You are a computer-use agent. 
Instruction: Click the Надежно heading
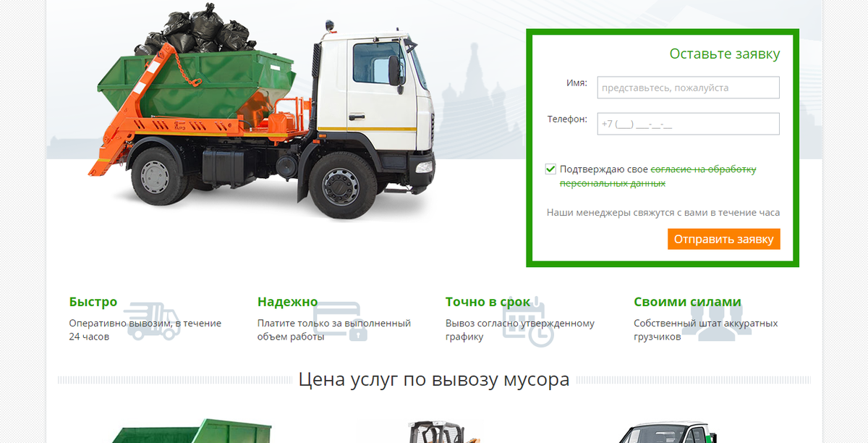(x=288, y=302)
